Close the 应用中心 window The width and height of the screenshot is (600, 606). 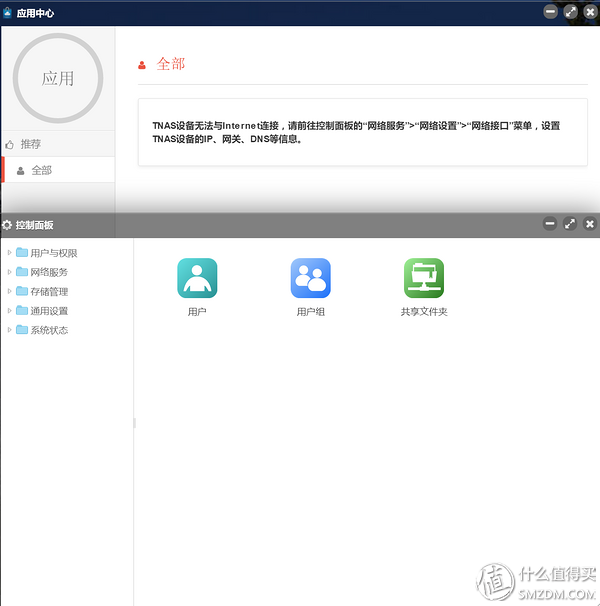590,12
